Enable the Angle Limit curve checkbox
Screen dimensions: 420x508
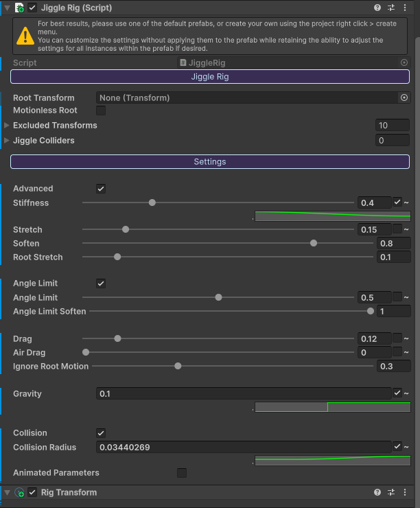397,297
